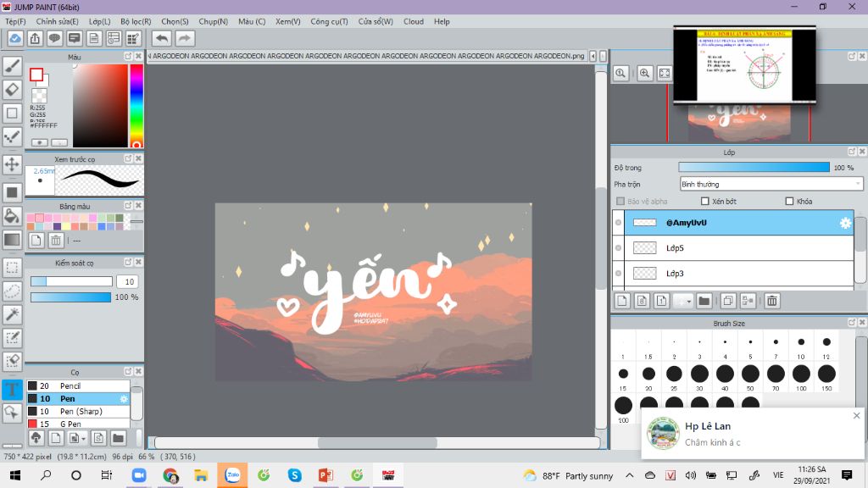868x488 pixels.
Task: Open settings gear of @AmyUvU layer
Action: [845, 223]
